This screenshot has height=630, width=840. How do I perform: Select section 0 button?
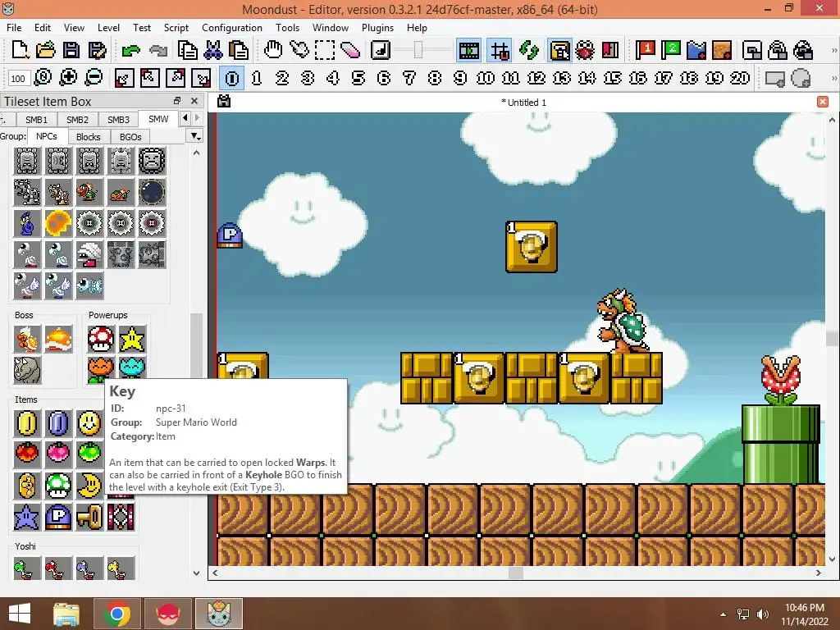[x=232, y=78]
